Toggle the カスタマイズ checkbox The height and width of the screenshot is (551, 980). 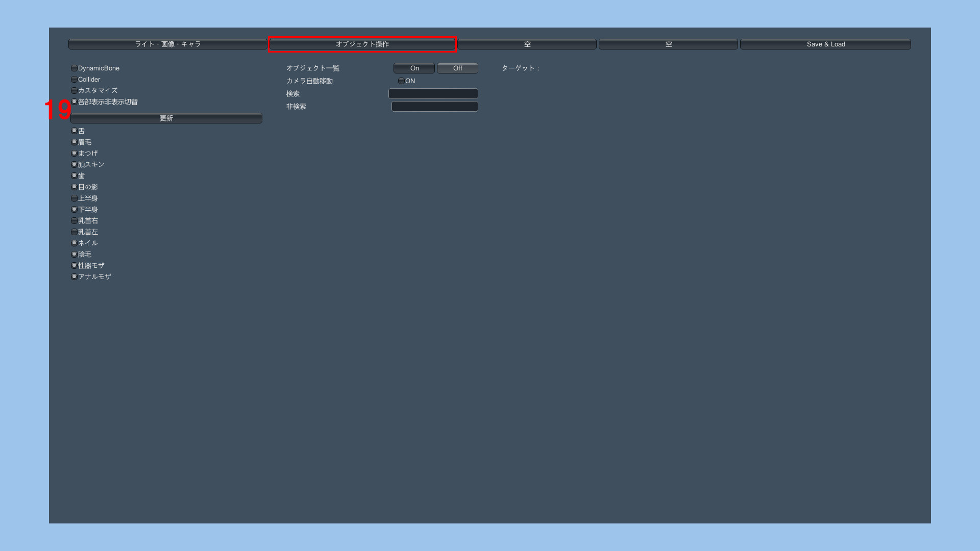click(x=75, y=90)
